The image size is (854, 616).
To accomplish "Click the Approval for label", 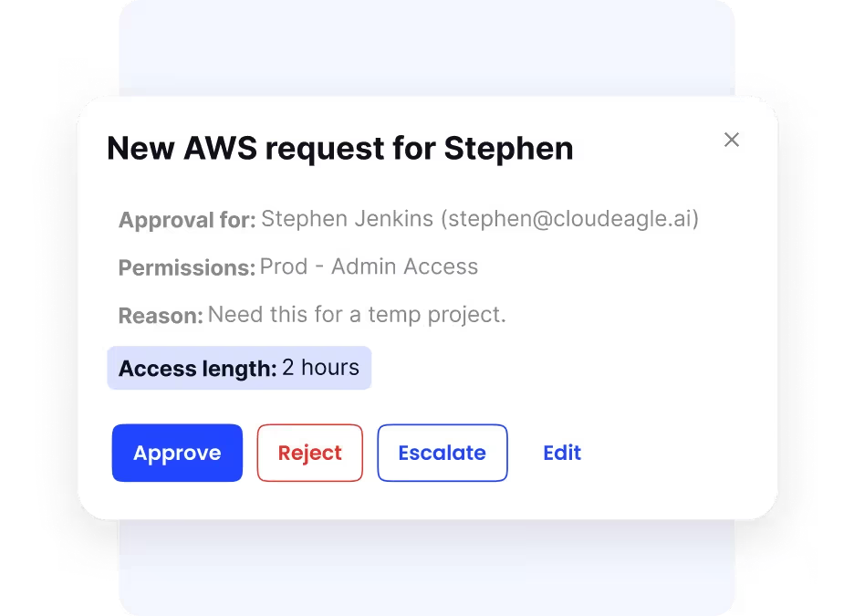I will point(187,220).
